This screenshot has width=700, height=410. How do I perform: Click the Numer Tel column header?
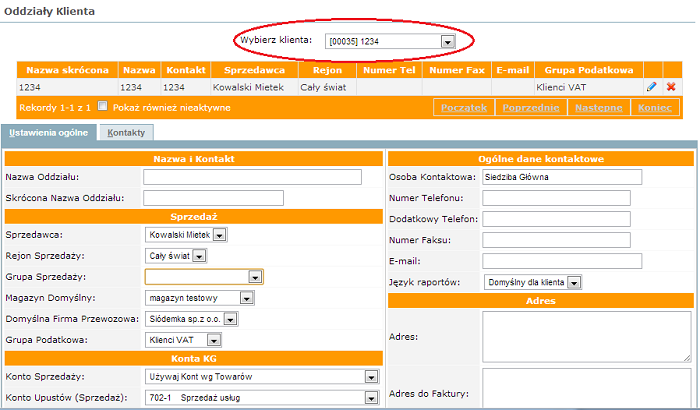click(x=389, y=70)
